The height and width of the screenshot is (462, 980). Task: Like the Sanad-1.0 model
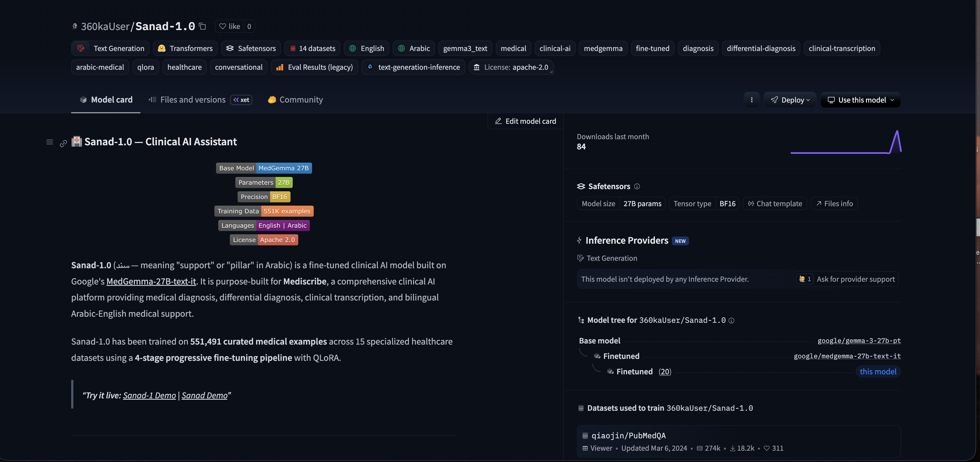point(229,26)
